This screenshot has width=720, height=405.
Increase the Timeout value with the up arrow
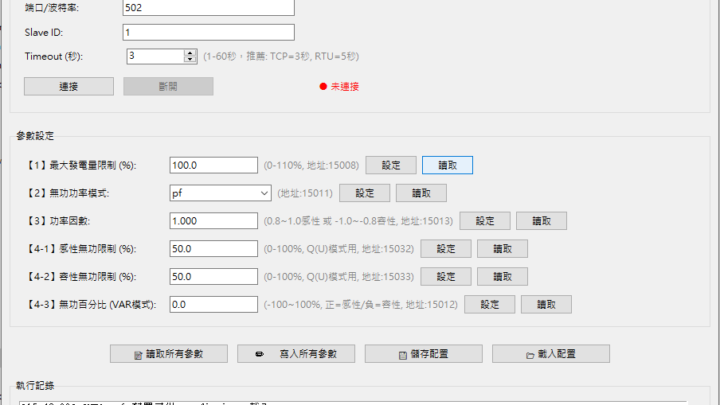[x=190, y=52]
